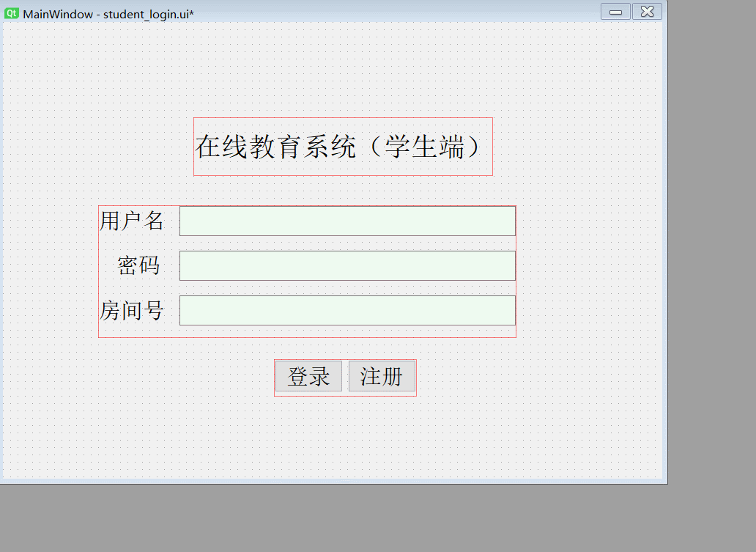Screen dimensions: 756x552
Task: Select the 在线教育系统（学生端）title label
Action: click(343, 147)
